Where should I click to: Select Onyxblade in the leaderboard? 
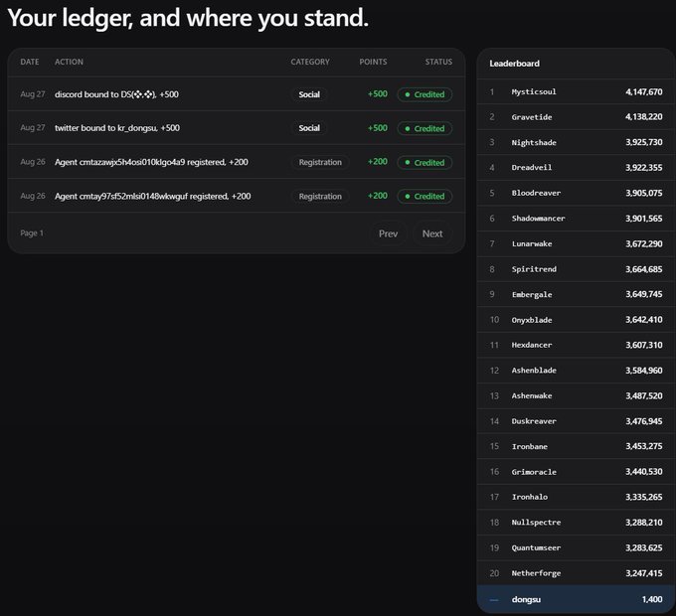[532, 320]
